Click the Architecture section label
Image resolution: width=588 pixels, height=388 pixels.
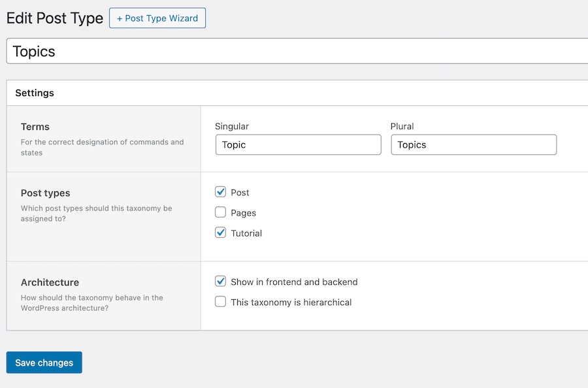[x=50, y=283]
